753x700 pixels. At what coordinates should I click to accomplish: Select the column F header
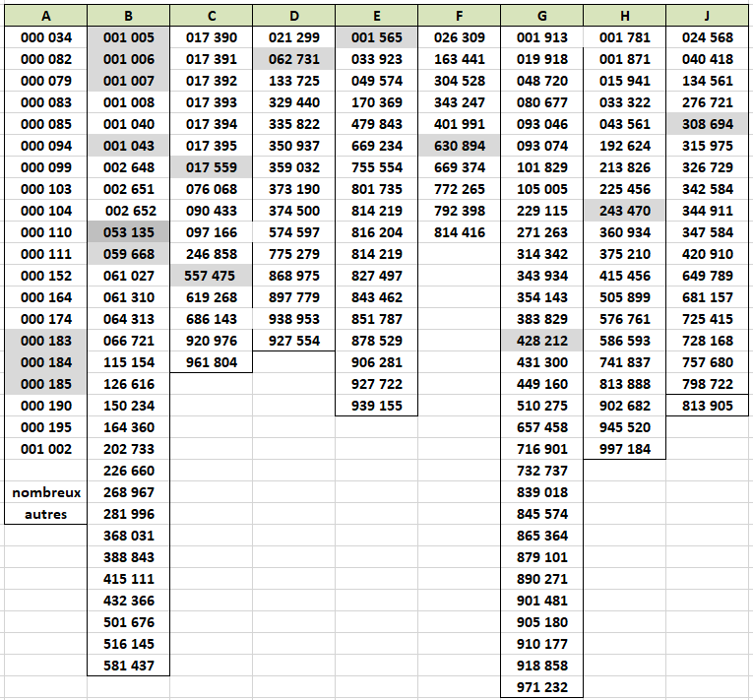459,16
